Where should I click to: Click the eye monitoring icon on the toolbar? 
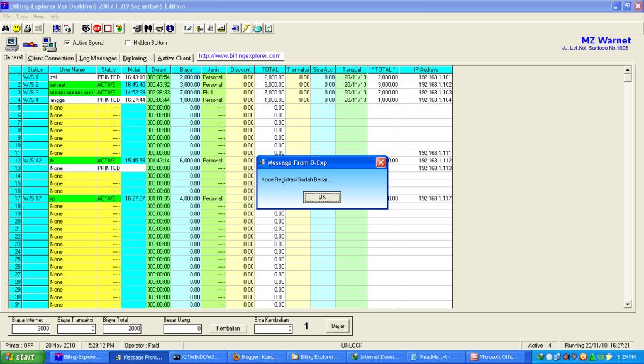(85, 28)
